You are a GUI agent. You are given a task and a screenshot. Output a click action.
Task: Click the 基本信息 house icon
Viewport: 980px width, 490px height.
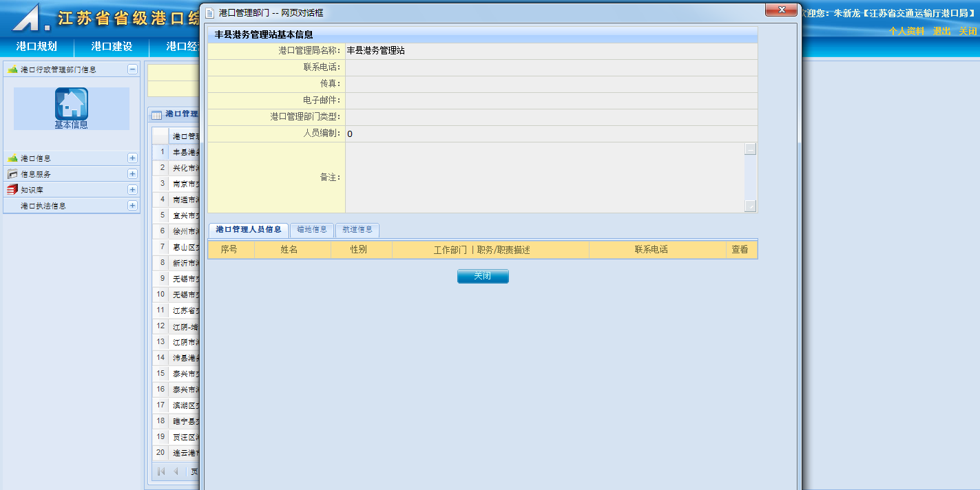(72, 104)
